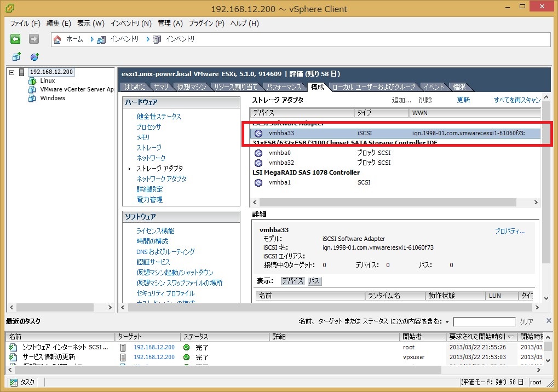Open the recent tasks filter dropdown arrow
The image size is (558, 392).
447,322
